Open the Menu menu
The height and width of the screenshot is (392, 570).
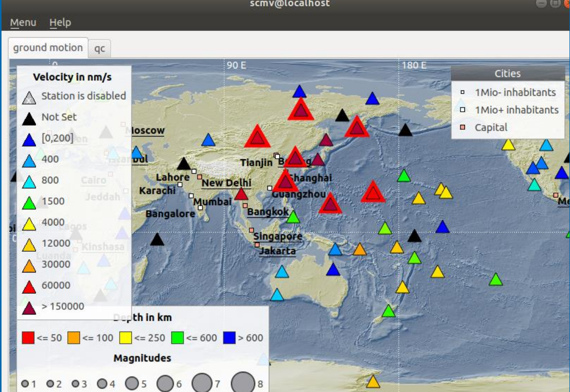(23, 23)
